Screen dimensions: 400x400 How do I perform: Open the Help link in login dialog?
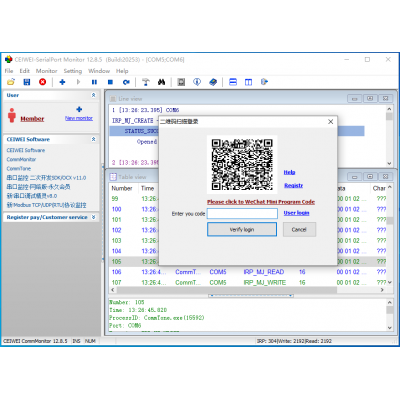(x=289, y=172)
